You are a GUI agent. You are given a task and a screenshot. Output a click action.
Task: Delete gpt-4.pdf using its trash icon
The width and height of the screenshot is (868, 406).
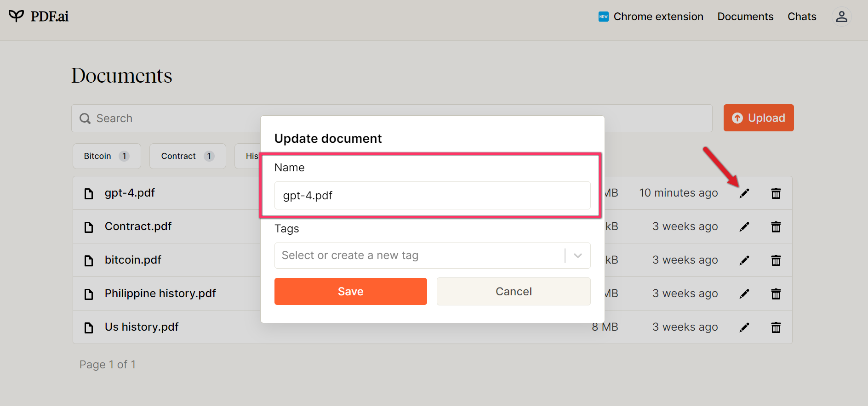(x=776, y=193)
